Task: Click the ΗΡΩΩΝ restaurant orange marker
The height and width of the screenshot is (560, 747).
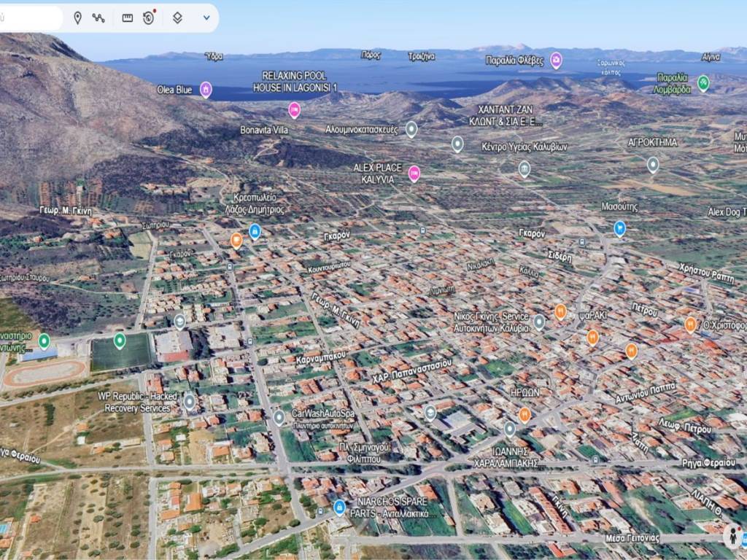Action: point(525,415)
